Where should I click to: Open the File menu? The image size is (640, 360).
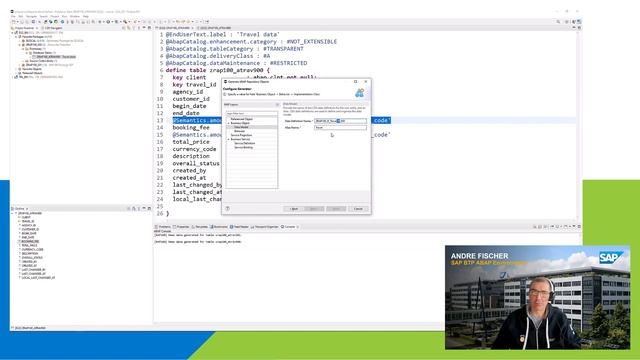click(x=13, y=16)
